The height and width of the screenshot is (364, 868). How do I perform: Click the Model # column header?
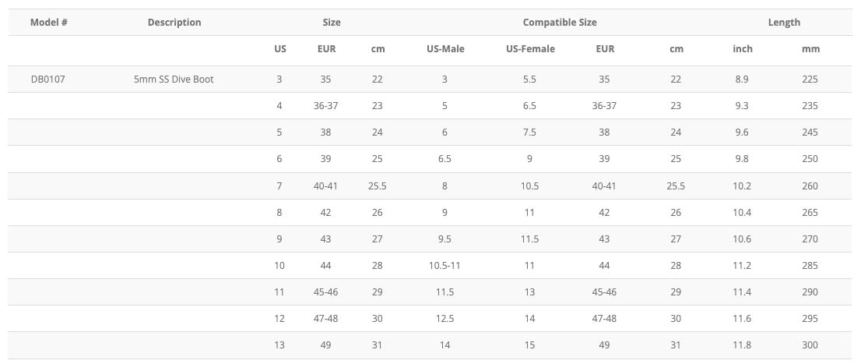pyautogui.click(x=49, y=22)
